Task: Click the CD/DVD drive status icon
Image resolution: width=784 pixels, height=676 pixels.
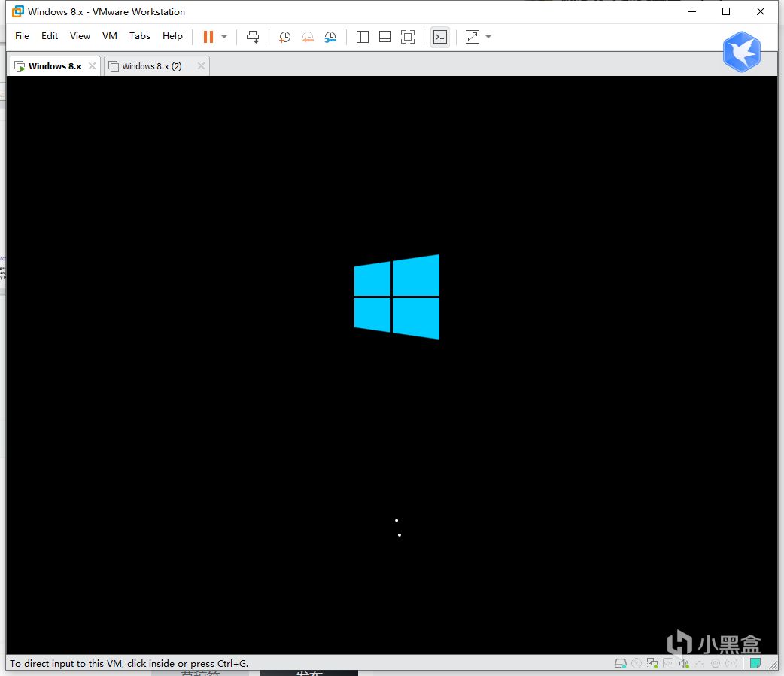Action: (637, 663)
